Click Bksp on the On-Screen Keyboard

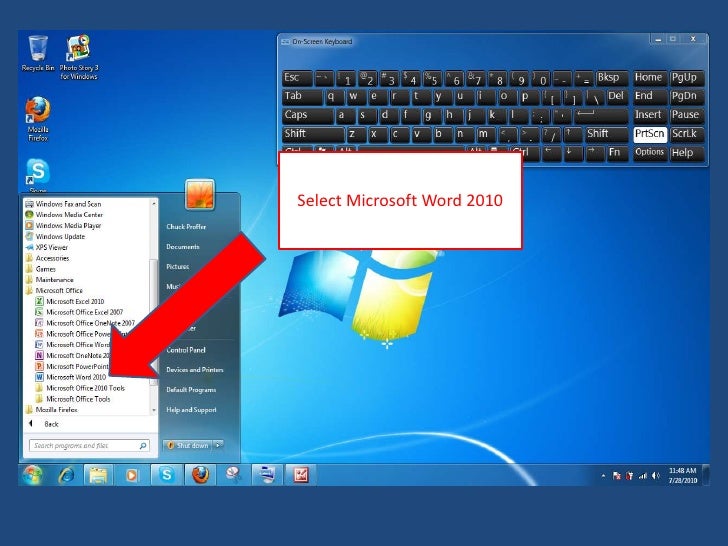(x=611, y=78)
